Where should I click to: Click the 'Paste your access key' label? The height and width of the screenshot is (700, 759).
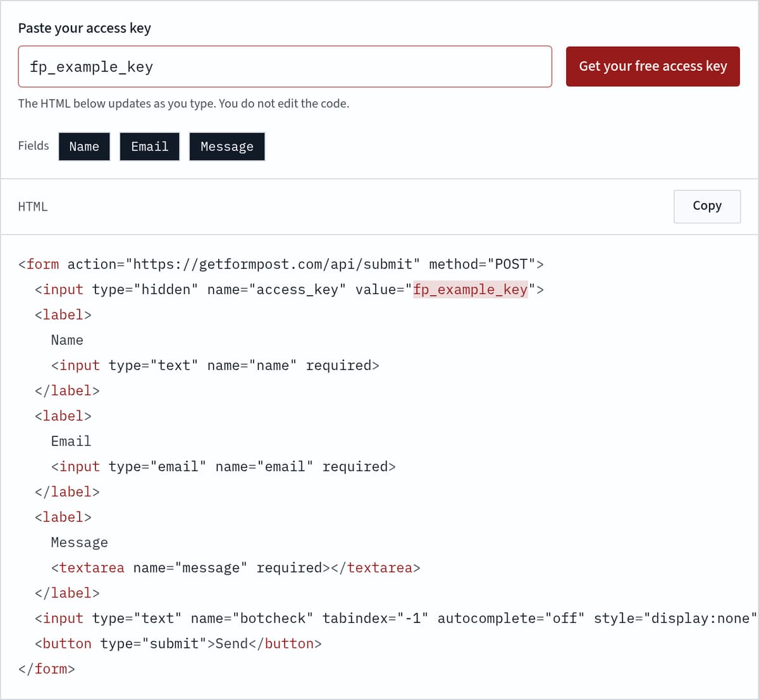click(85, 28)
